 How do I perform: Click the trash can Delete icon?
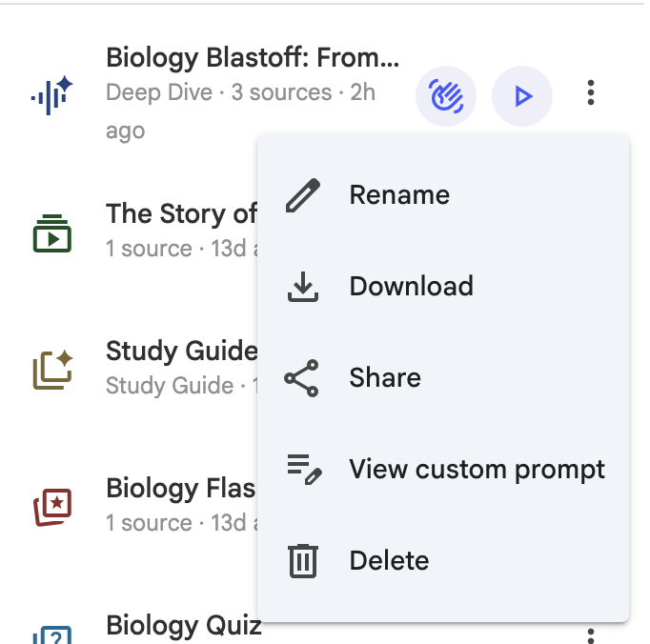303,561
